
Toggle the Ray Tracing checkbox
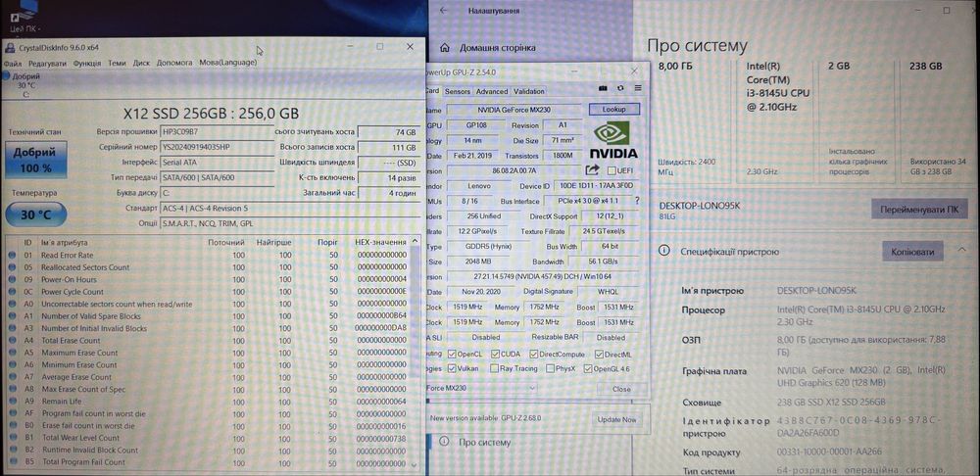pyautogui.click(x=494, y=368)
